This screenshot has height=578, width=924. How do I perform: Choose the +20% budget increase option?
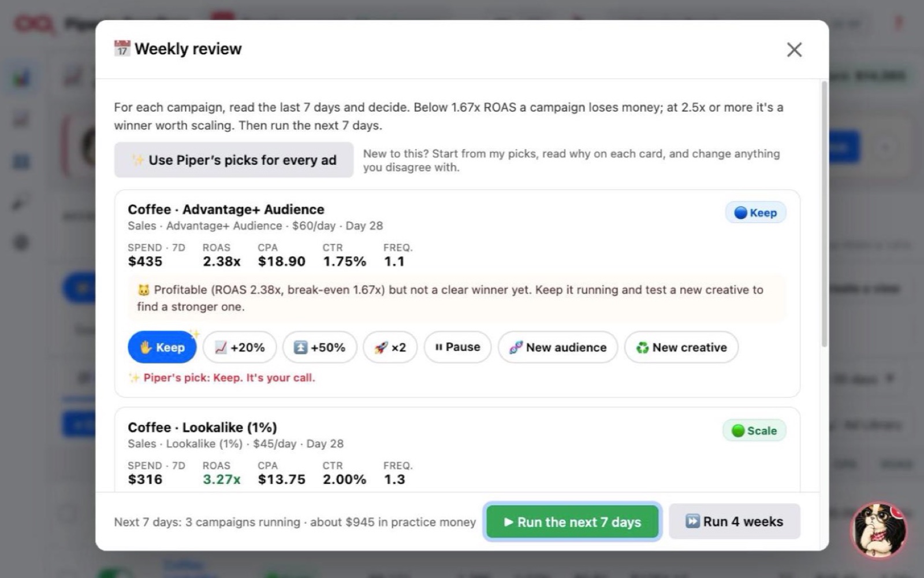pos(240,347)
